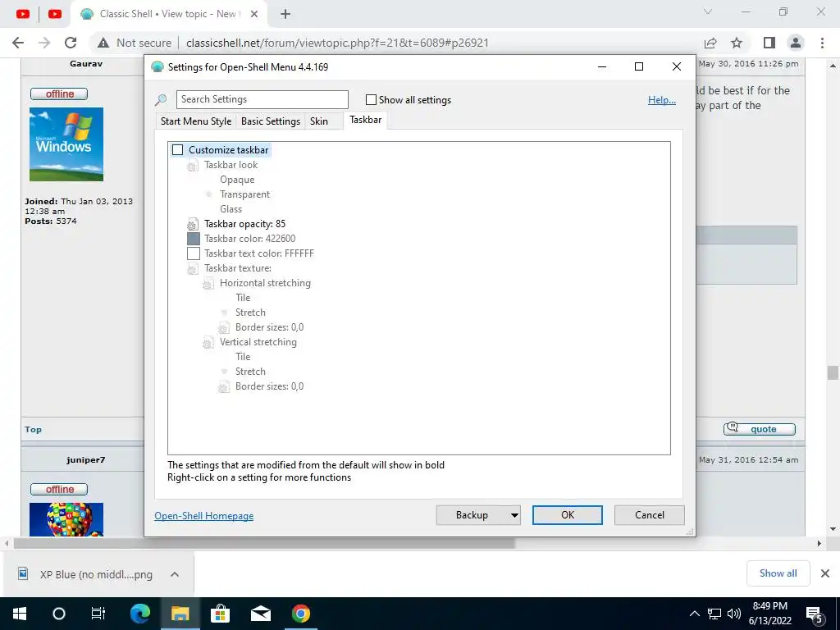Screen dimensions: 840x630
Task: Click Taskbar text color FFFFFF swatch
Action: (x=194, y=253)
